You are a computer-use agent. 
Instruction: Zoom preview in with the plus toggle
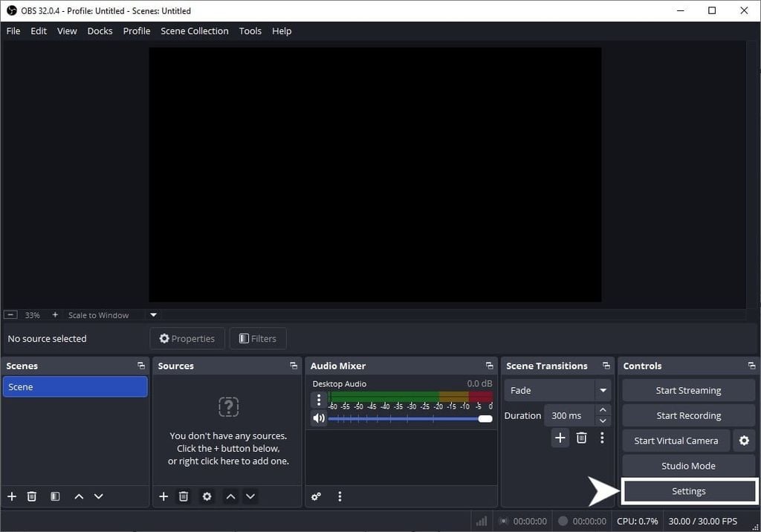tap(54, 314)
